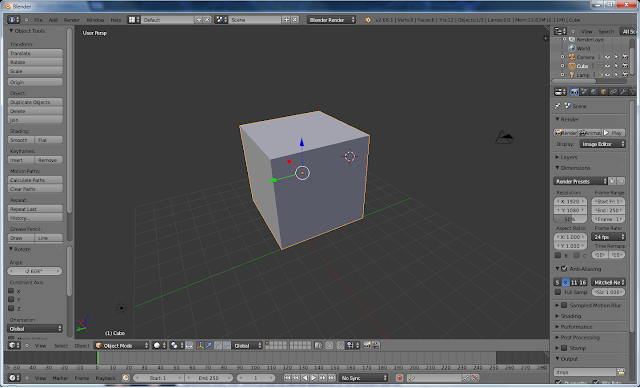Click the add Scene plus icon
Screen dimensions: 640x388
tap(286, 20)
